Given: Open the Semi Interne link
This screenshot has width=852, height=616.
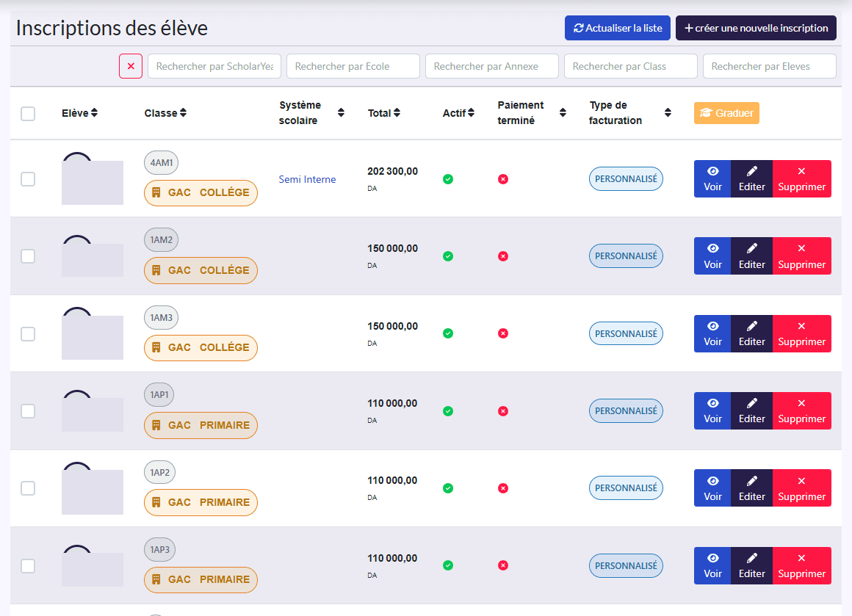Looking at the screenshot, I should point(307,179).
